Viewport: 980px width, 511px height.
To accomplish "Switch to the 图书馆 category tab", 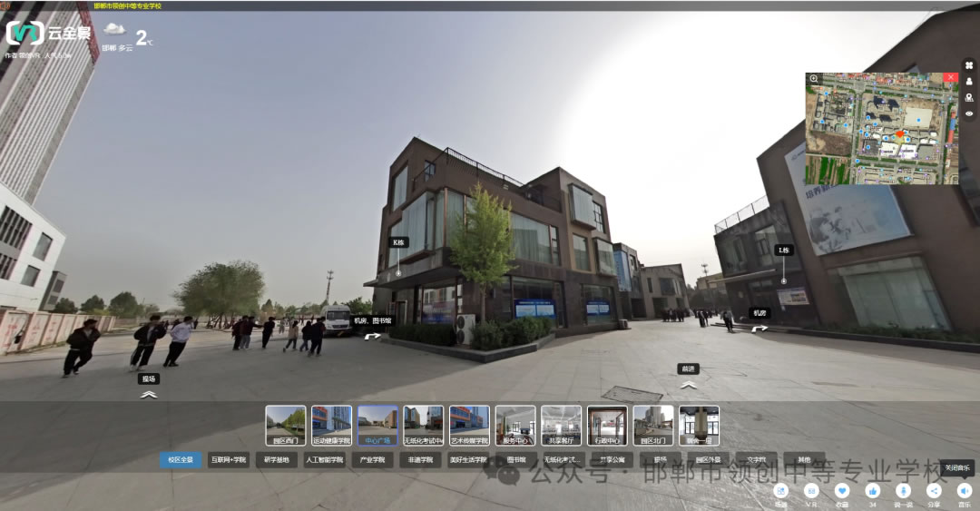I will tap(516, 459).
